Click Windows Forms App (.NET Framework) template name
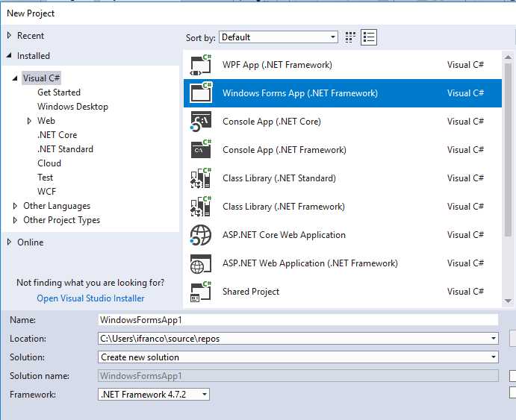 point(299,93)
